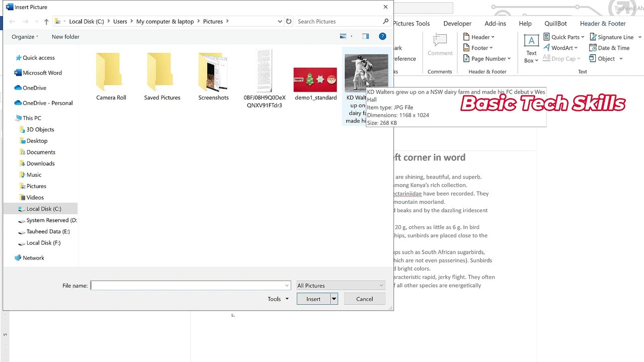644x362 pixels.
Task: Go to Desktop in sidebar
Action: 37,141
